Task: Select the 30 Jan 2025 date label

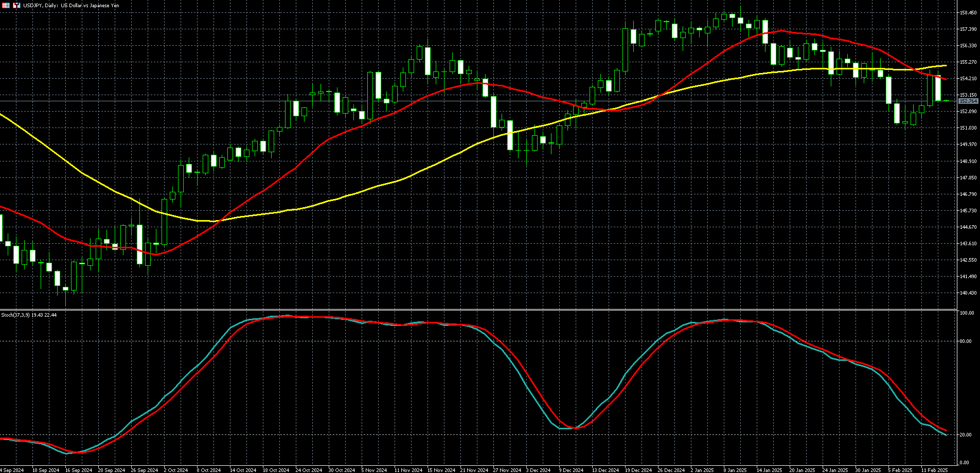Action: [x=868, y=470]
